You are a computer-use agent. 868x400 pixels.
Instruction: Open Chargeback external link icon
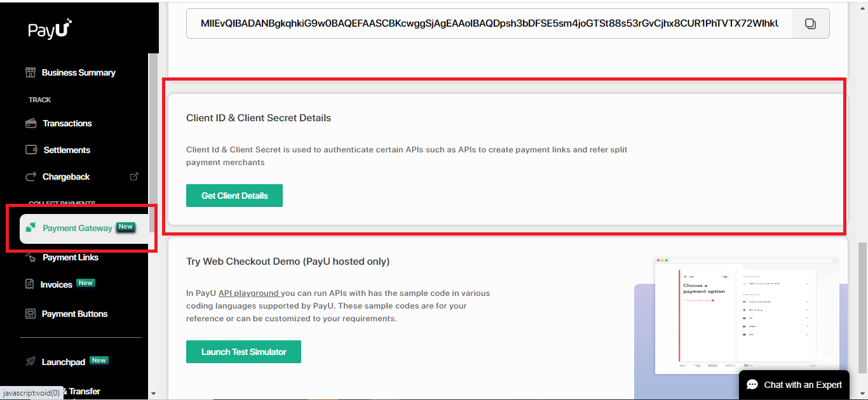point(134,177)
